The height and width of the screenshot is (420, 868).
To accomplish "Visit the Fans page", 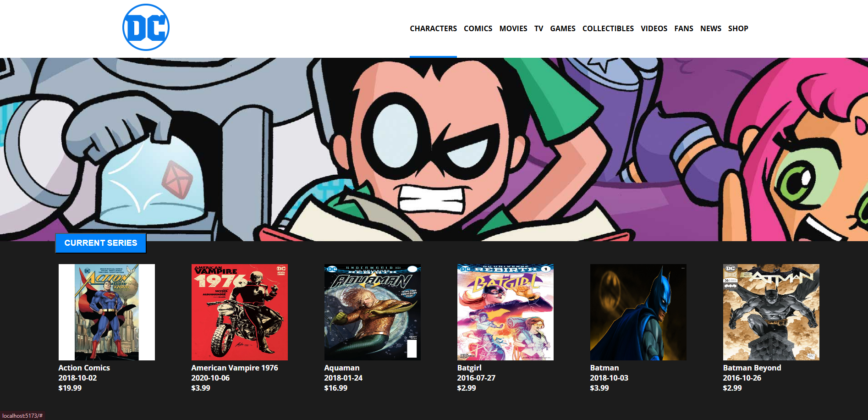I will coord(684,28).
